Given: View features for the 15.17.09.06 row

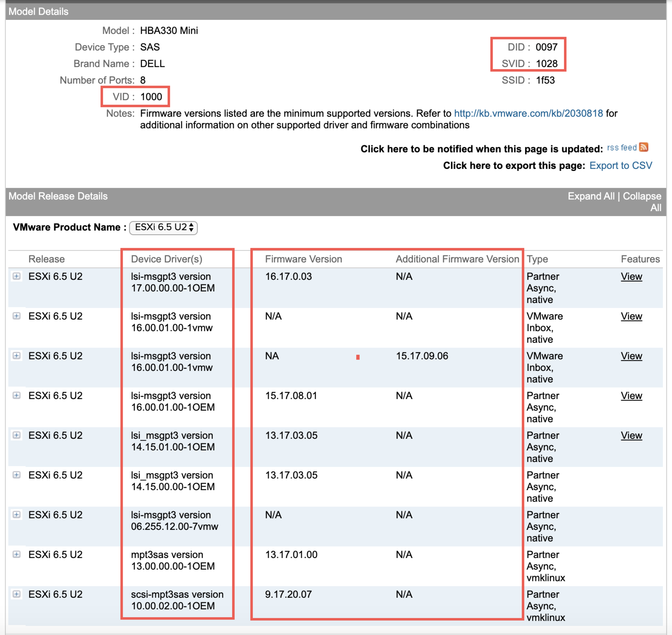Looking at the screenshot, I should 631,356.
